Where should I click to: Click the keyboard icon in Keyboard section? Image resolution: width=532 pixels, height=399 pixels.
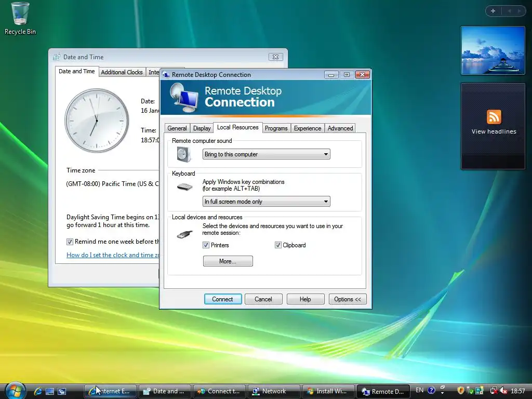(185, 187)
